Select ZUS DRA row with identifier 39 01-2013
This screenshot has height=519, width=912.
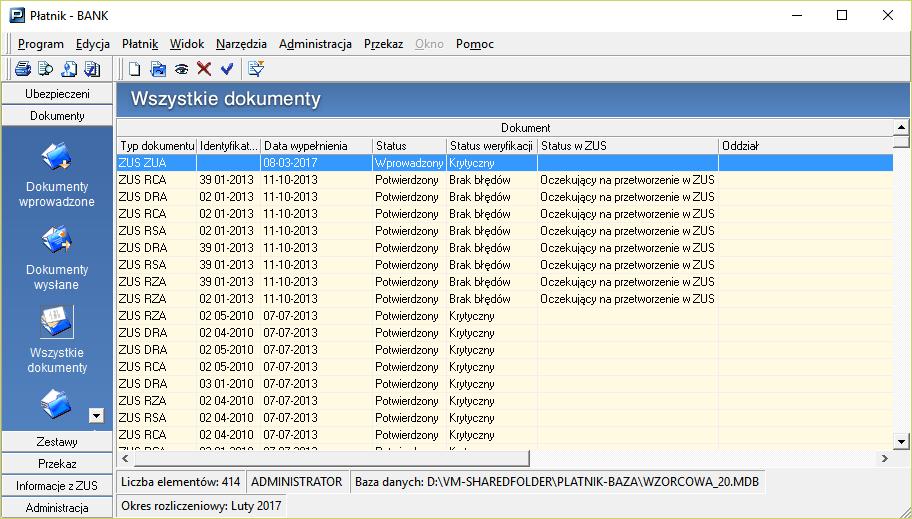click(x=505, y=248)
